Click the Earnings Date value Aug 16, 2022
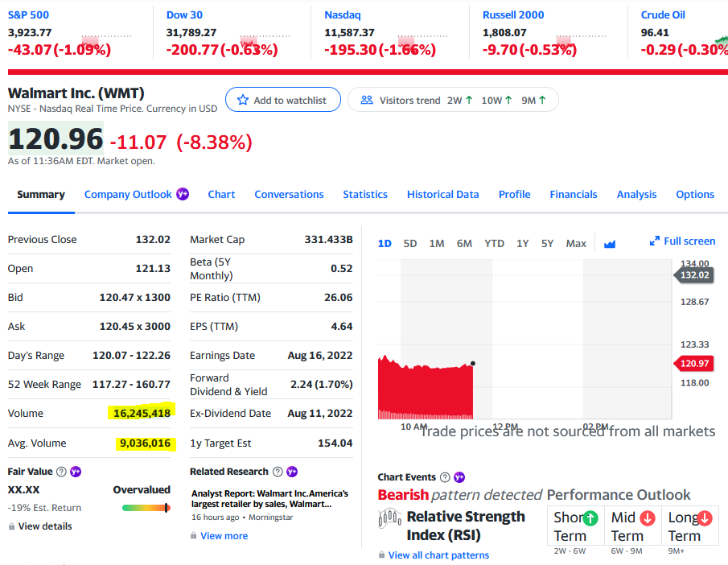Screen dimensions: 728x565 click(320, 356)
